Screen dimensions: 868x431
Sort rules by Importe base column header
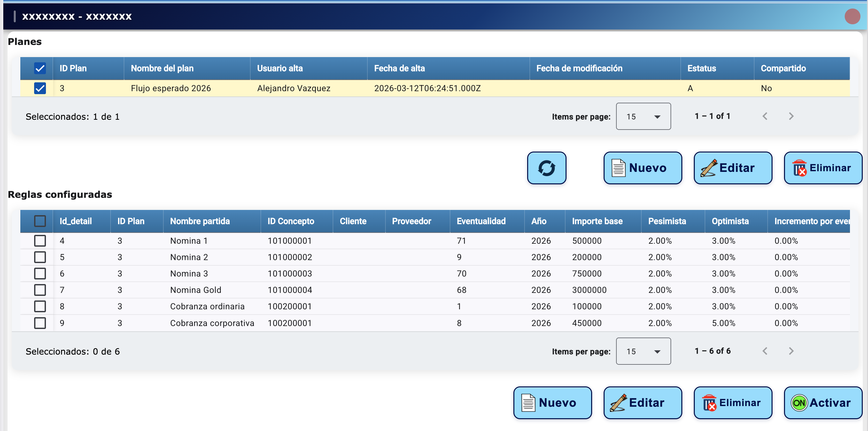(x=597, y=221)
